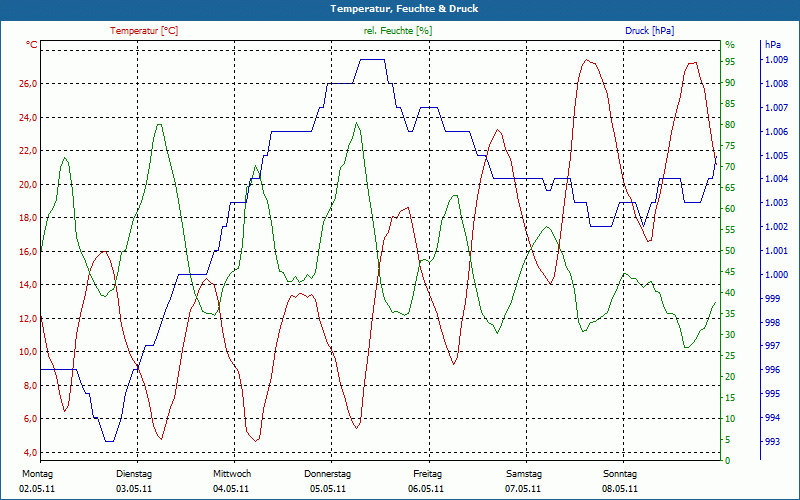Click the 10 humidity axis value

(730, 419)
